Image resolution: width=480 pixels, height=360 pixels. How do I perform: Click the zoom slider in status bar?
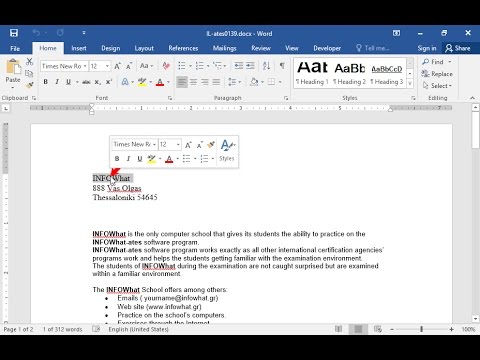coord(422,329)
